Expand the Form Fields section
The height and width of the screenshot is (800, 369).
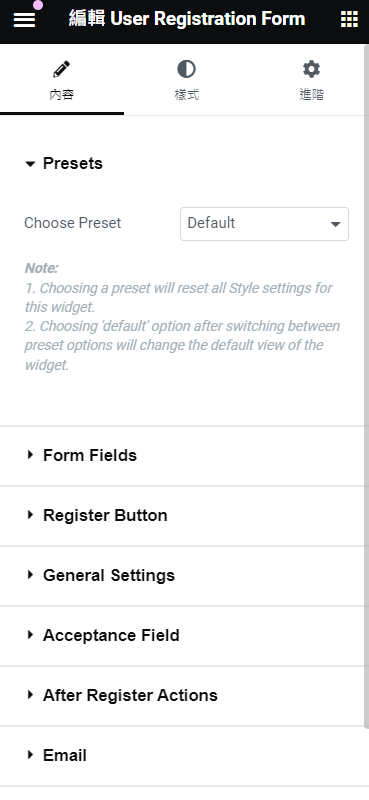[183, 455]
